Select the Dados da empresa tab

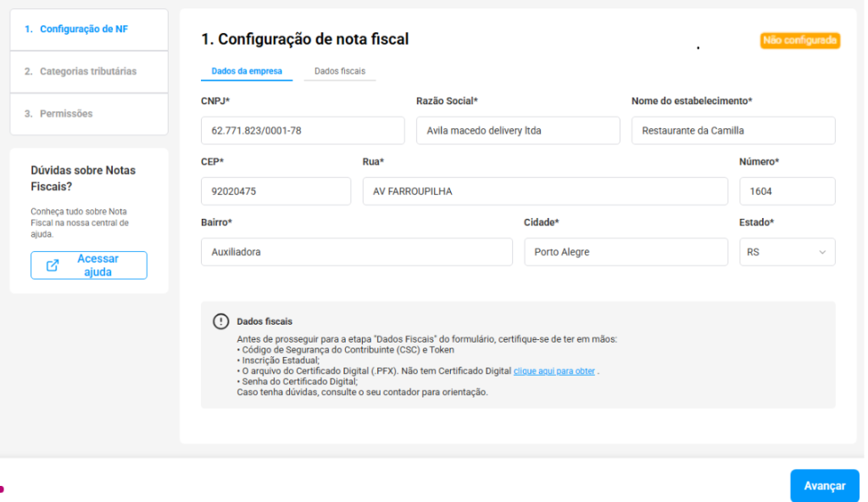pyautogui.click(x=246, y=71)
